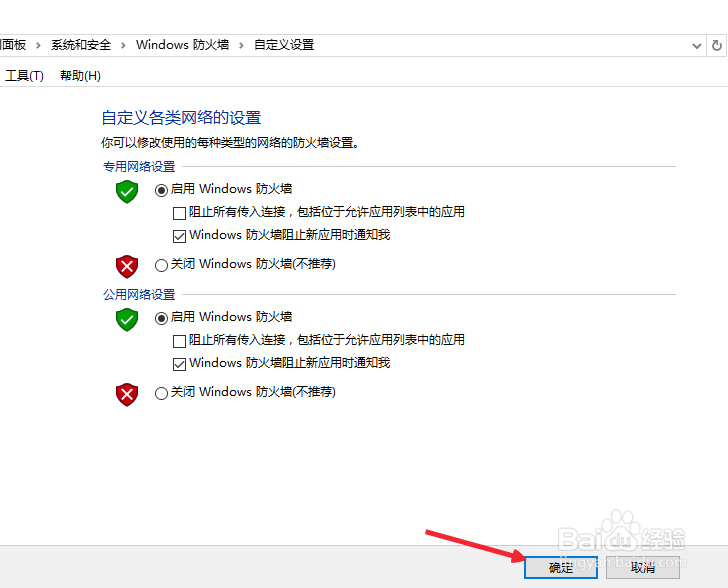Click red shield icon under private network settings
The image size is (728, 588).
[127, 266]
